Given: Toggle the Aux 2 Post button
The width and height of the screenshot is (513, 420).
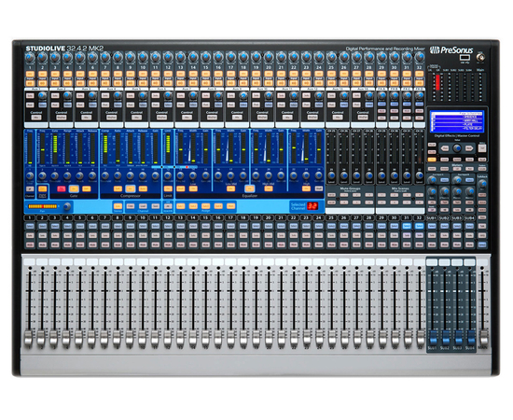Looking at the screenshot, I should point(55,105).
